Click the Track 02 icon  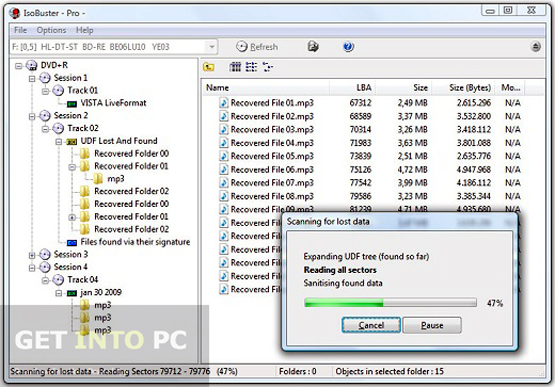pyautogui.click(x=58, y=128)
